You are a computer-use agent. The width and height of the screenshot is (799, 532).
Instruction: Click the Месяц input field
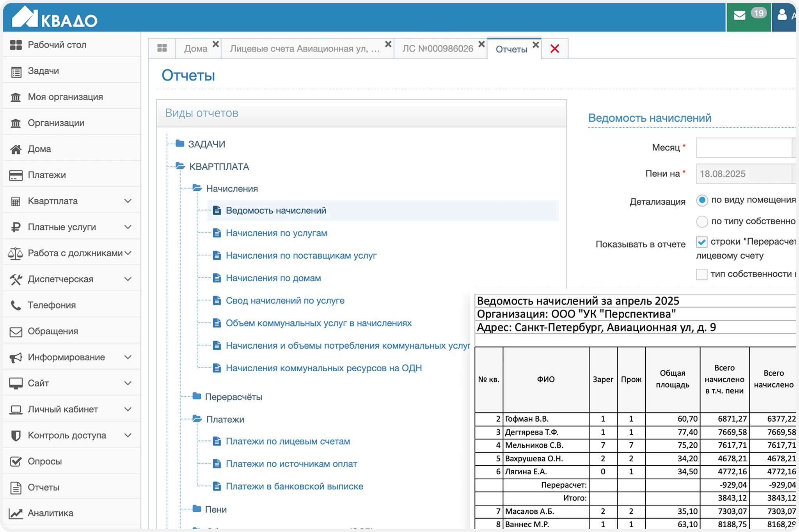pos(743,148)
